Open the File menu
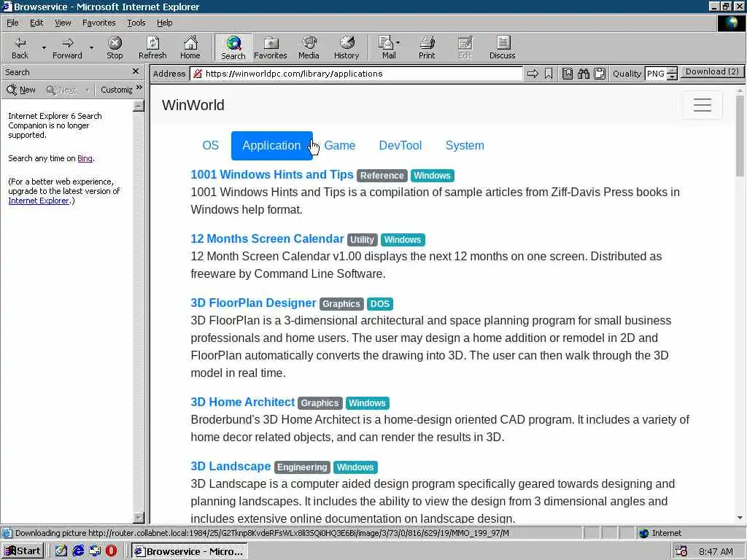Image resolution: width=747 pixels, height=560 pixels. pos(12,23)
